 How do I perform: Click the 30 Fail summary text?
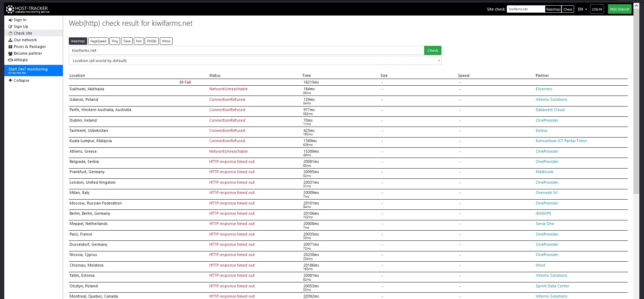[185, 83]
